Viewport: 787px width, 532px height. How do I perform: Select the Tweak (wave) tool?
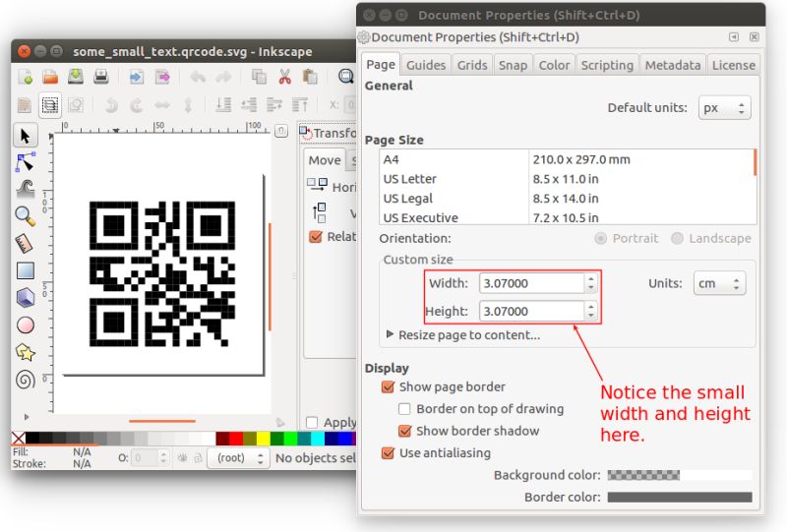tap(26, 189)
